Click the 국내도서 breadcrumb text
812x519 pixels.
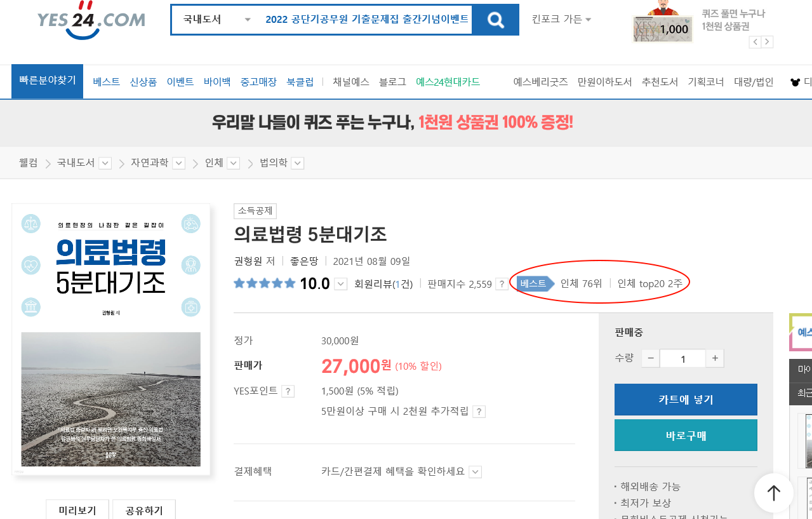click(x=76, y=163)
